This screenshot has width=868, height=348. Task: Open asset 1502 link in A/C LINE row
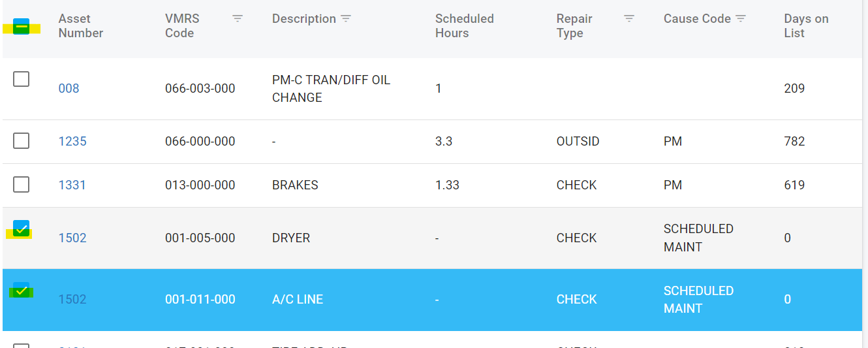pos(72,300)
